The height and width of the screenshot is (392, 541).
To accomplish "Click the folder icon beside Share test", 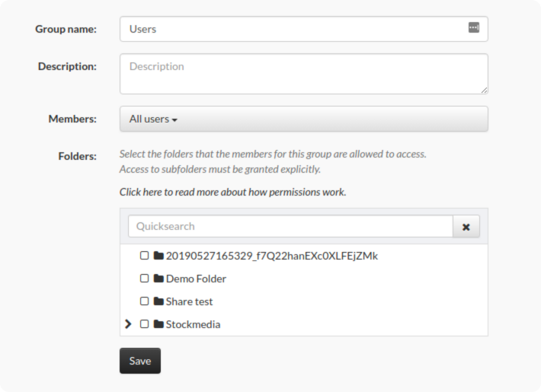I will (158, 301).
